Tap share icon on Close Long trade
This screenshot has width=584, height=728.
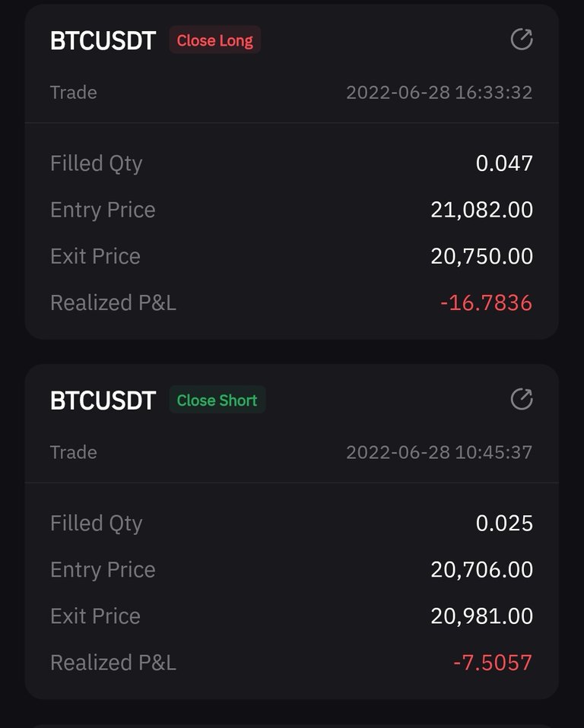tap(522, 39)
